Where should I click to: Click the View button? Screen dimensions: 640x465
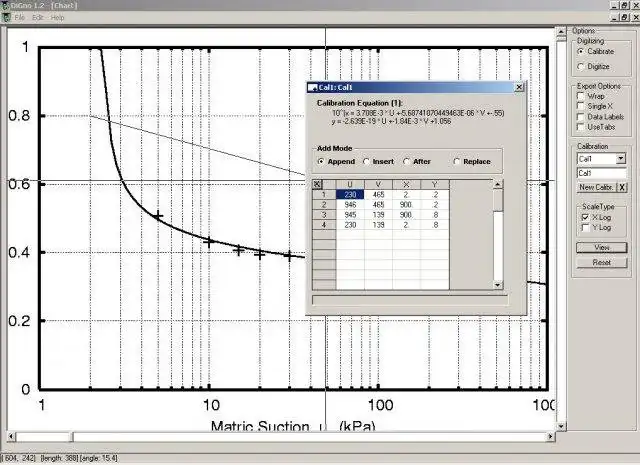pos(602,247)
